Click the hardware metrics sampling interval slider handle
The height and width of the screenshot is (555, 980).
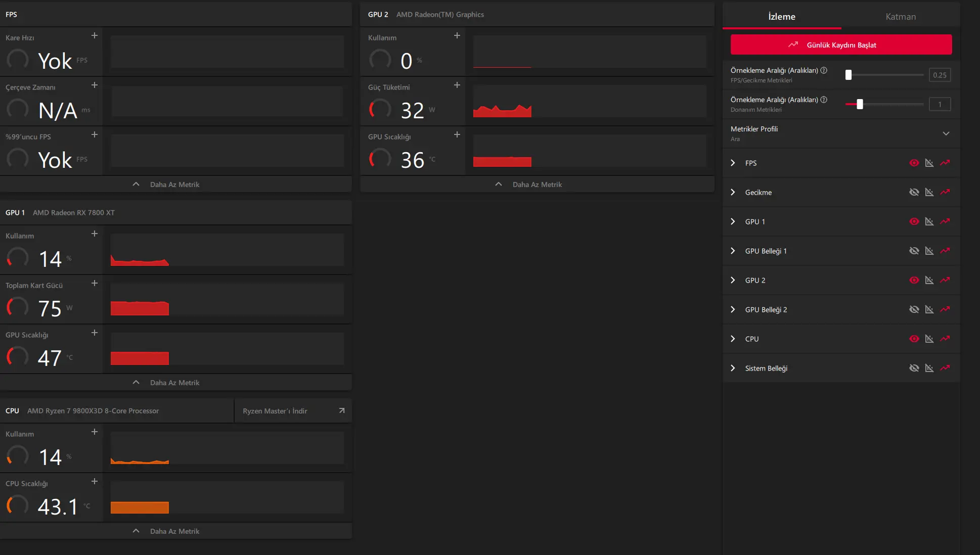[x=860, y=104]
